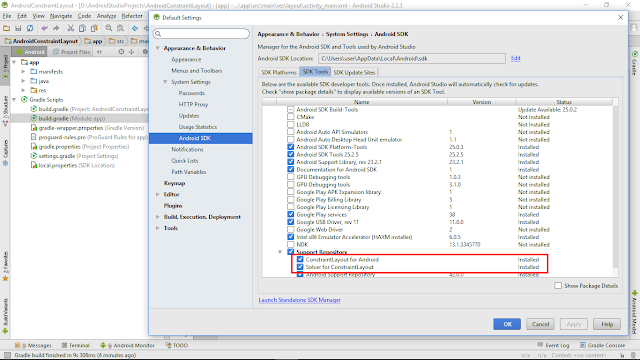Uncheck Android SDK Platform-Tools
Screen dimensions: 640x360
291,147
